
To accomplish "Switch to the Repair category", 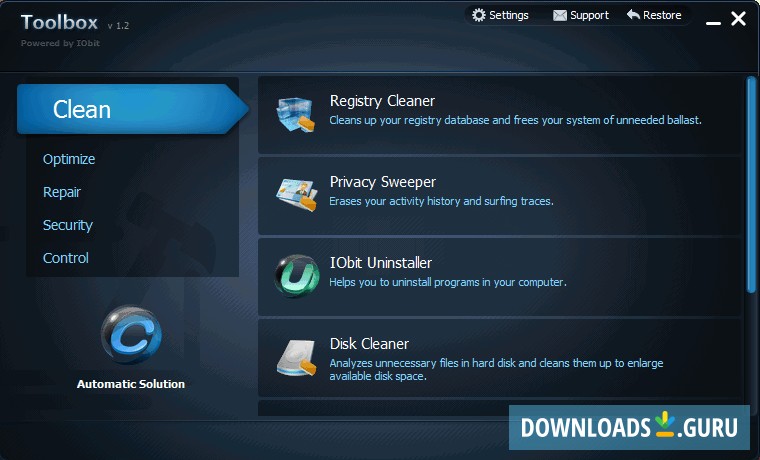I will (x=62, y=192).
